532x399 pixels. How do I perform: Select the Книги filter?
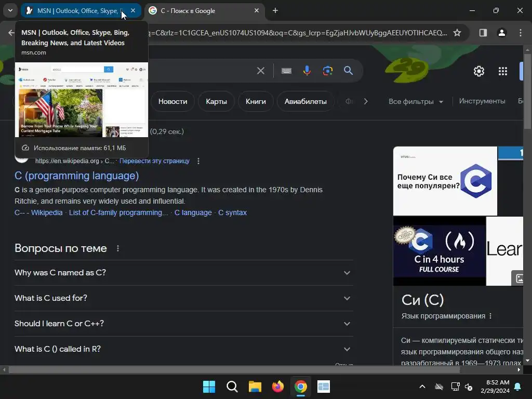pyautogui.click(x=256, y=101)
